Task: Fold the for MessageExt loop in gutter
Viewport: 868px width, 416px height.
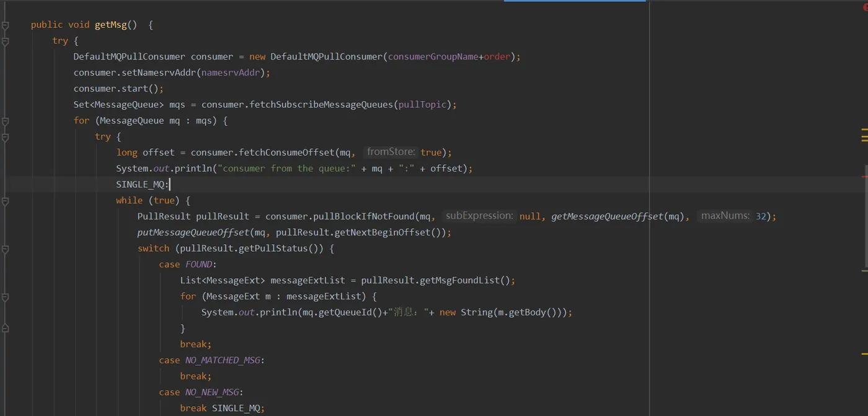Action: [x=5, y=297]
